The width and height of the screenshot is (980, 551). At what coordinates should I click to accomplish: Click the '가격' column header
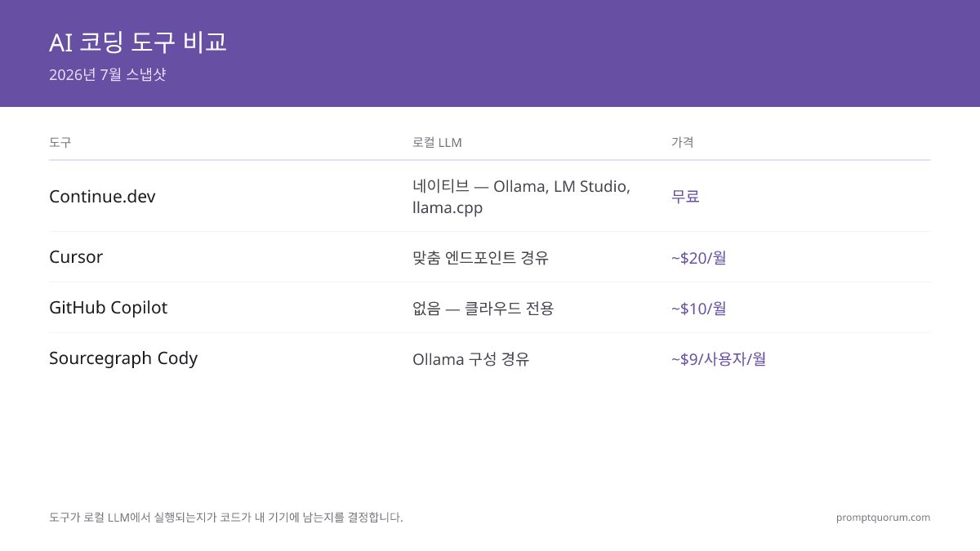(x=683, y=142)
